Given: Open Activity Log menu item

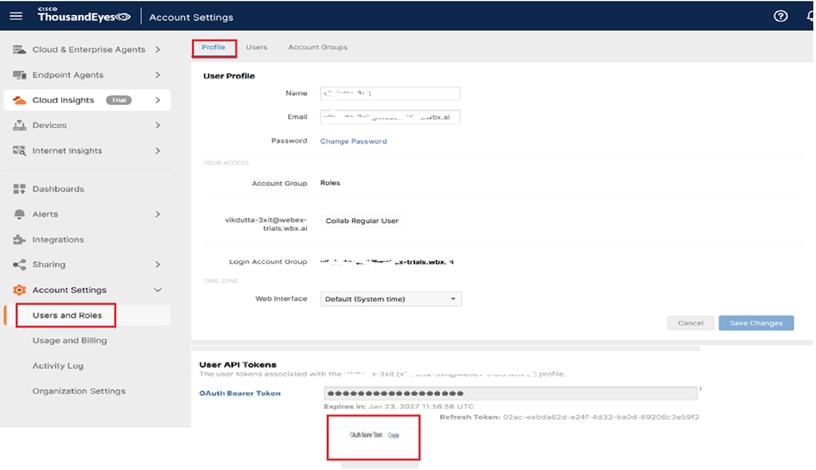Looking at the screenshot, I should (x=58, y=365).
